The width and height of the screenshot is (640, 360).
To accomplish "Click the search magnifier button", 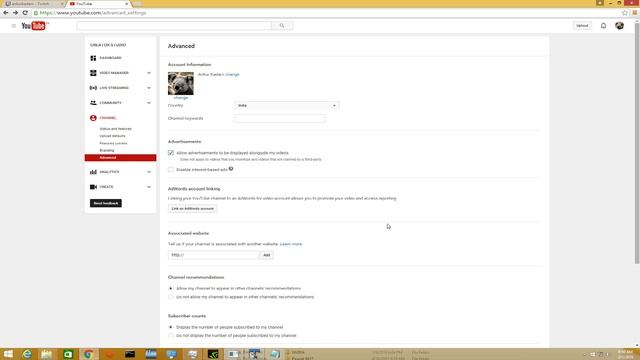I will coord(282,26).
